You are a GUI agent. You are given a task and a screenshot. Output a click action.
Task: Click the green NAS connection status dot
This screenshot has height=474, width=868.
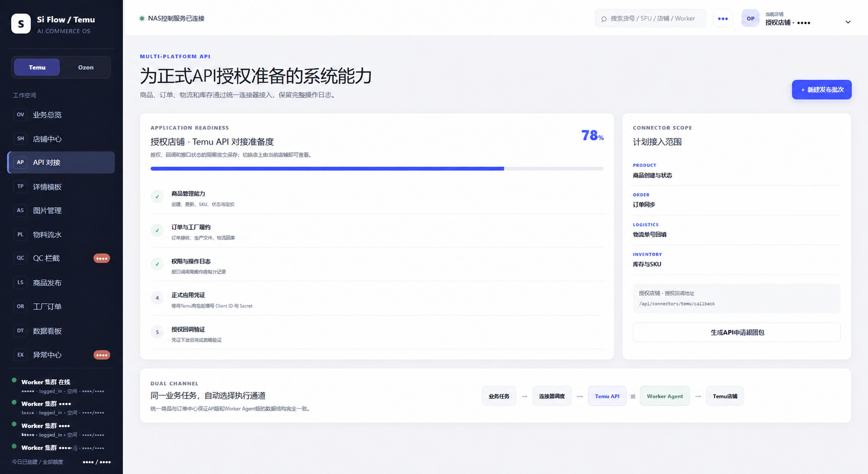(142, 18)
